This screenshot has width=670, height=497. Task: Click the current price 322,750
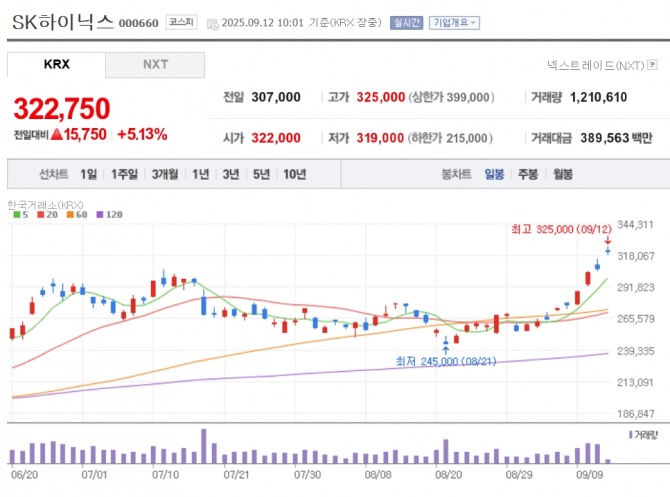click(x=62, y=109)
